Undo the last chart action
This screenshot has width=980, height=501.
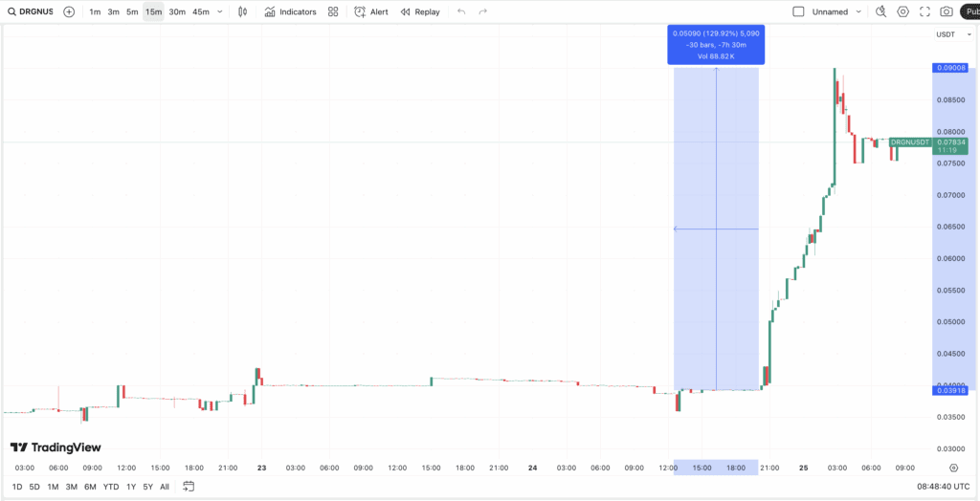(461, 11)
